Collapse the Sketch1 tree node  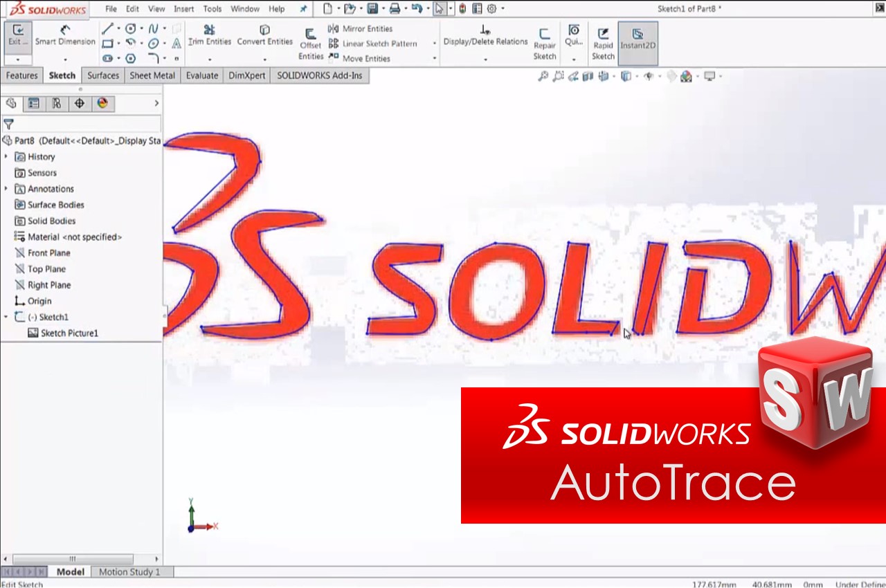6,317
